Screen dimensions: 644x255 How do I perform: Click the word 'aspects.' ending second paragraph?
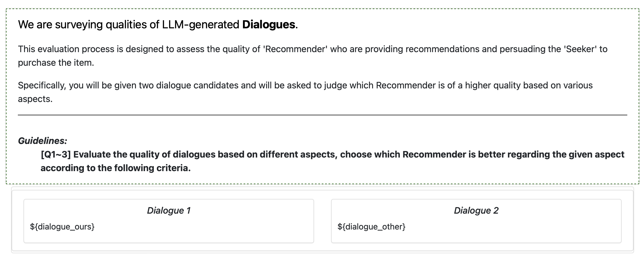35,99
